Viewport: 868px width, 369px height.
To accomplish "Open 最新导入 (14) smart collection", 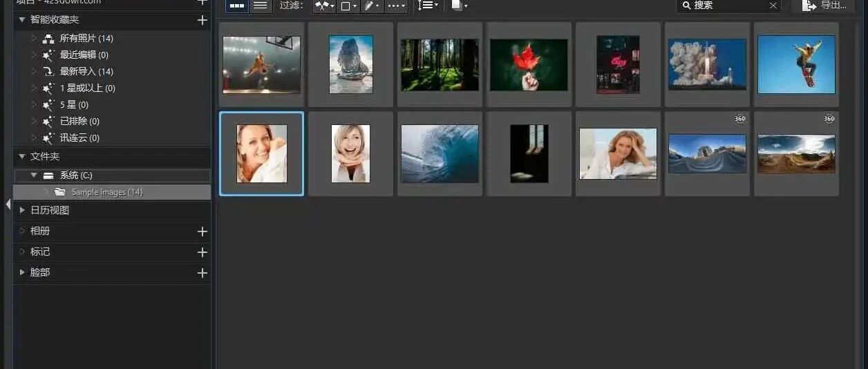I will coord(86,71).
